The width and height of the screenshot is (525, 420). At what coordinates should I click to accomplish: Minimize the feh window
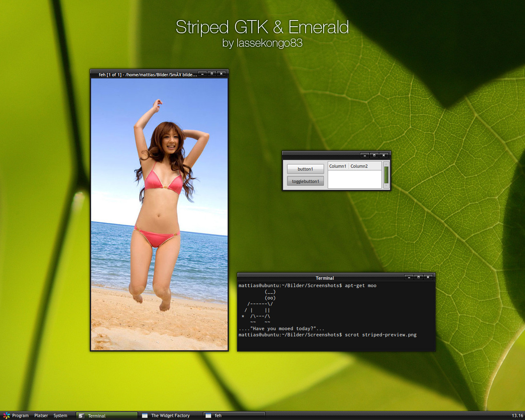click(203, 74)
